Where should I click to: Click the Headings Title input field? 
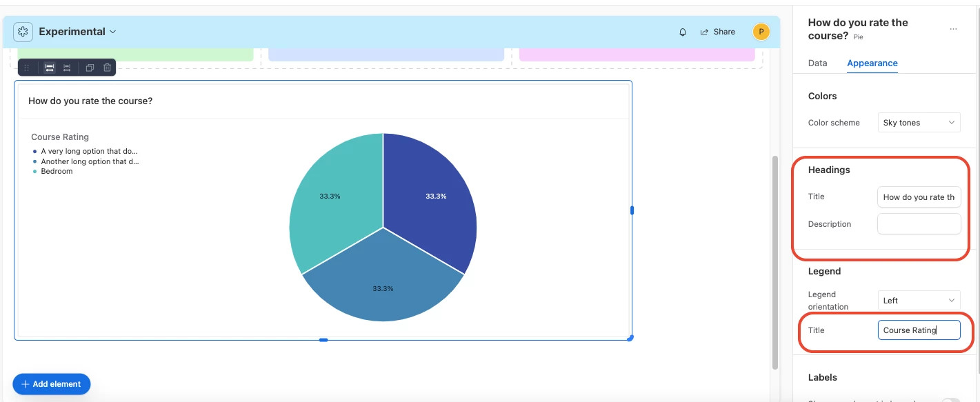919,197
